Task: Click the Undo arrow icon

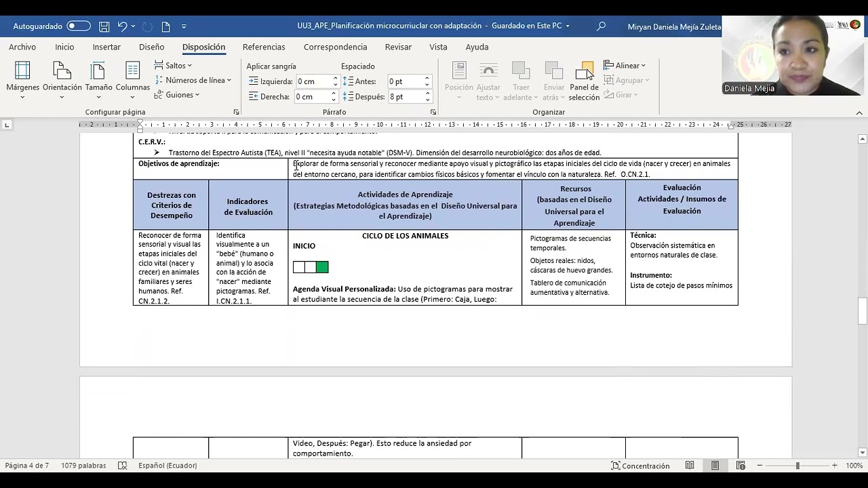Action: [x=122, y=26]
